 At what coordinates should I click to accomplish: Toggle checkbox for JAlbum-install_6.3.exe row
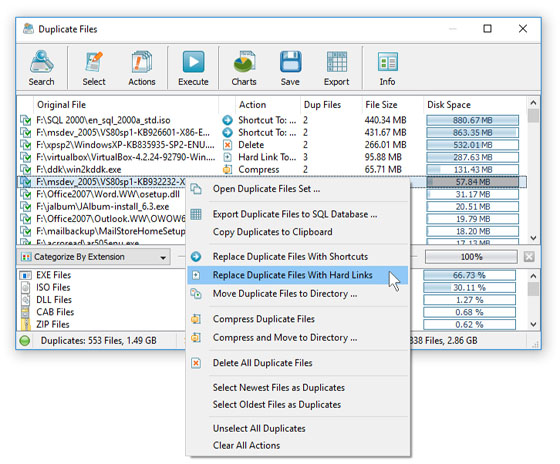[25, 207]
